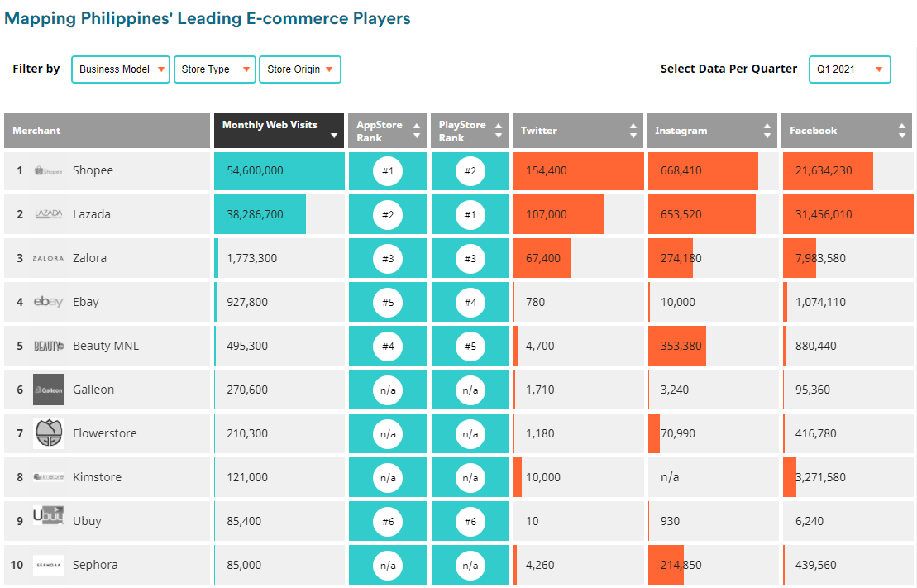
Task: Sort the Facebook column arrows
Action: (902, 131)
